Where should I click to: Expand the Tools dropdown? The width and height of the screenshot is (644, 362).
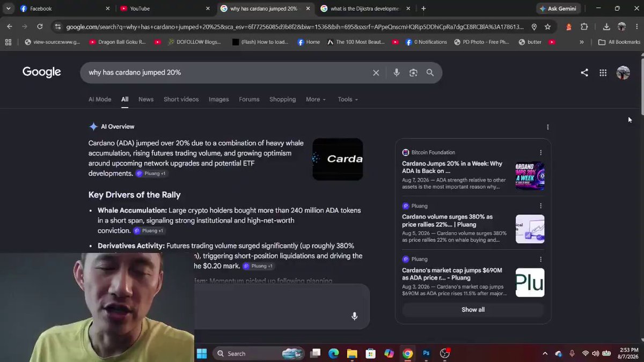coord(348,99)
